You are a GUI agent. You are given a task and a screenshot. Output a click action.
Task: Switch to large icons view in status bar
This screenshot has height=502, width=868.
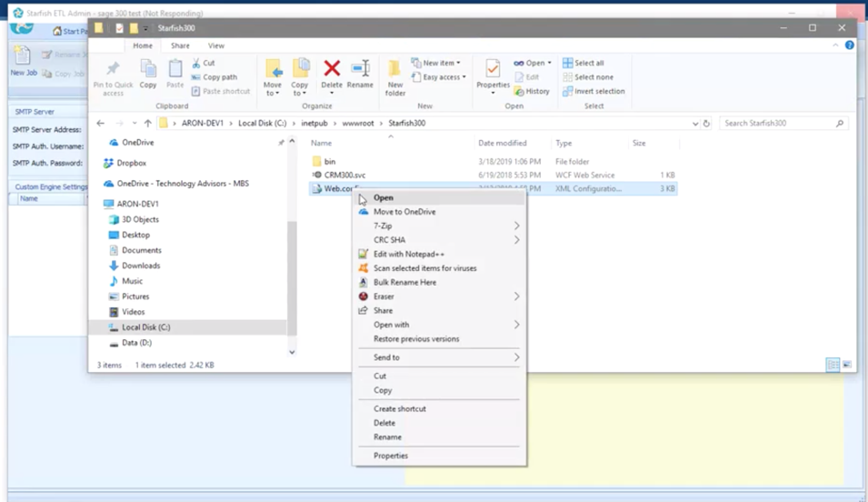coord(847,365)
